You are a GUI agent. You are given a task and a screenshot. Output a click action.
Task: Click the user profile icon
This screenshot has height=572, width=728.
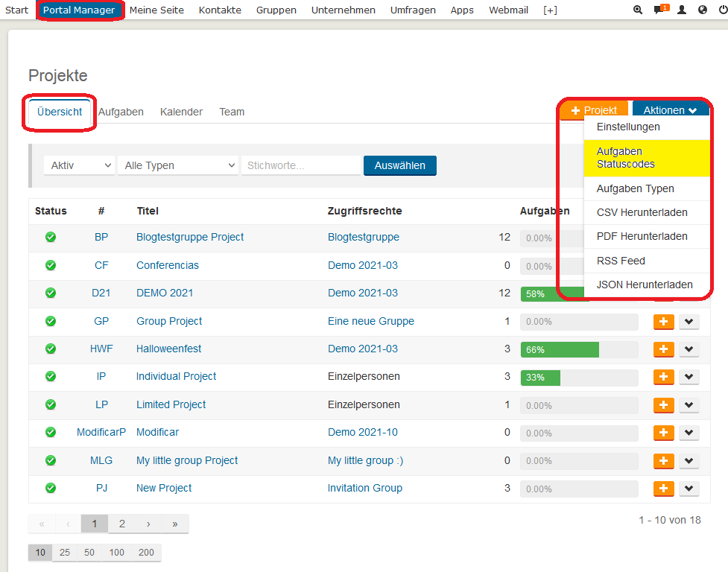click(681, 10)
